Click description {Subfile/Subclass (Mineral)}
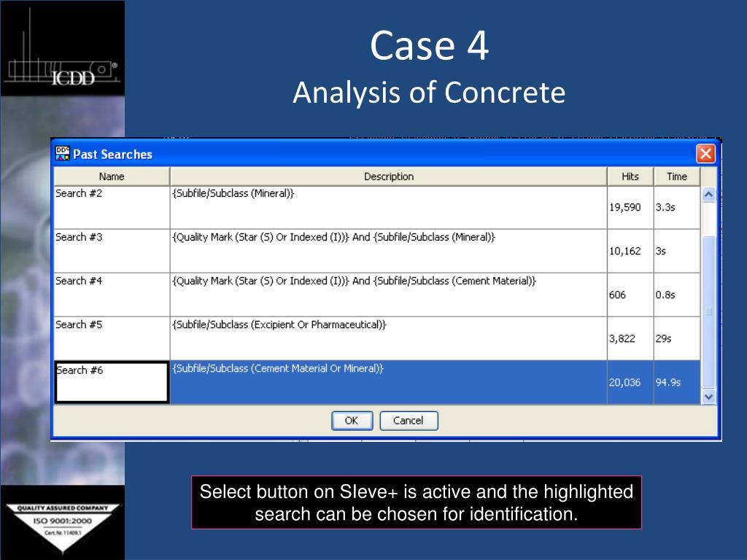This screenshot has width=747, height=560. click(x=388, y=207)
